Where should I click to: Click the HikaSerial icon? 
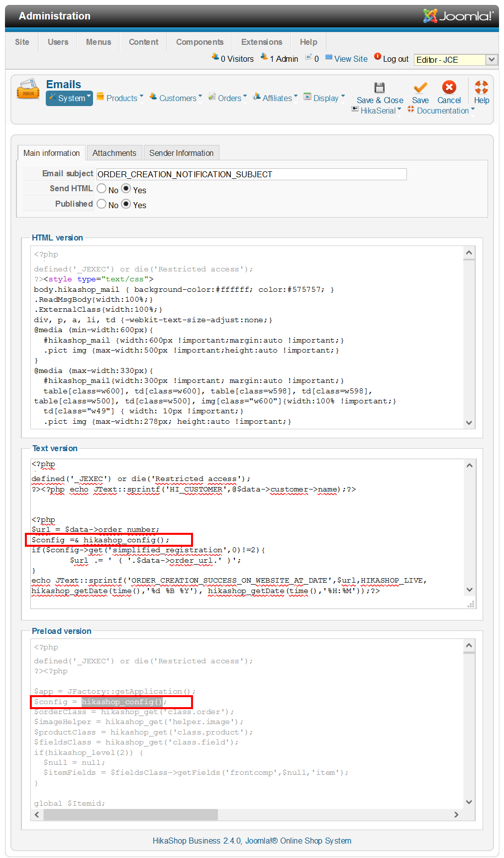pyautogui.click(x=355, y=109)
